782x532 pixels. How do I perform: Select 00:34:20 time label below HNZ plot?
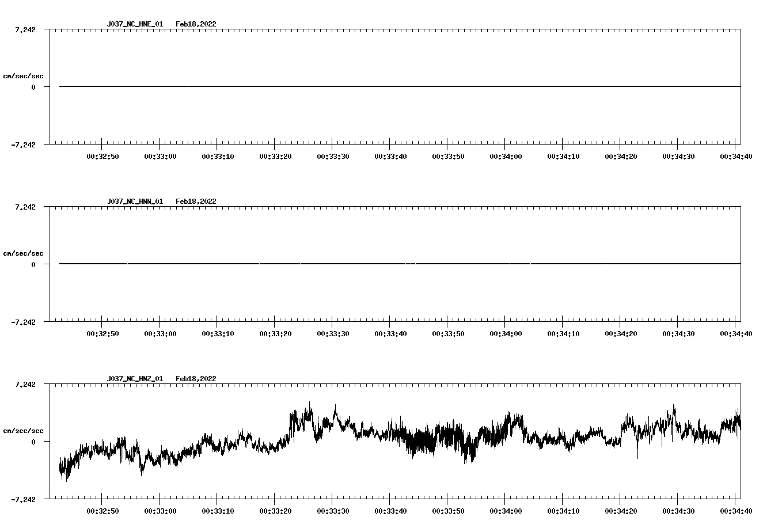(x=621, y=511)
